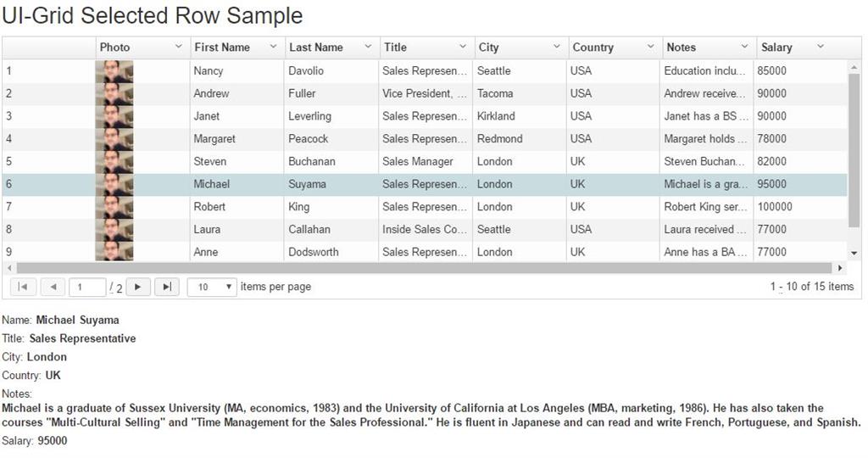The image size is (868, 458).
Task: Open the items per page dropdown
Action: 211,287
